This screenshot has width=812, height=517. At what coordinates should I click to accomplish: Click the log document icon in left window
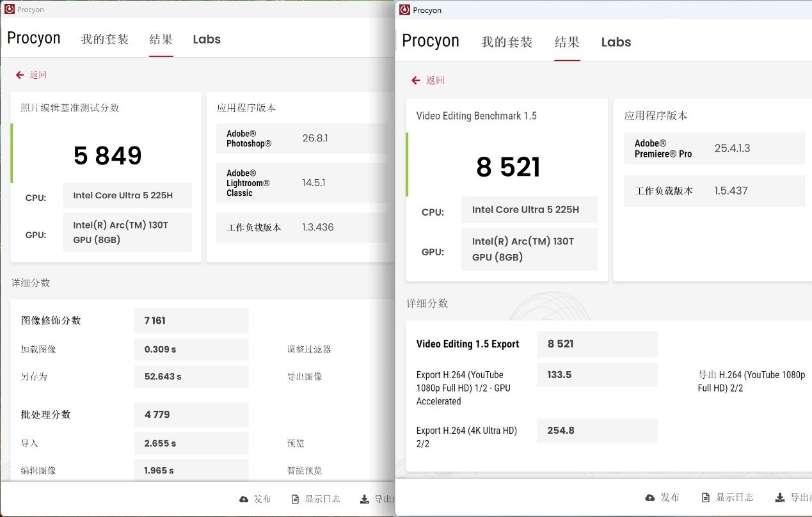click(295, 499)
